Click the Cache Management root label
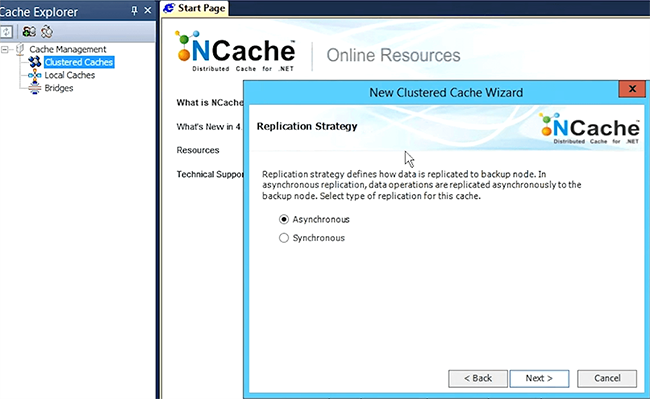Image resolution: width=650 pixels, height=399 pixels. (x=68, y=49)
